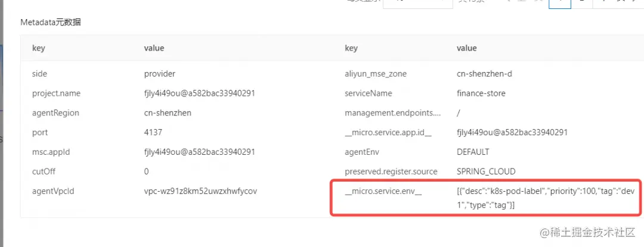Viewport: 644px width, 247px height.
Task: Select the msc.appId row's fjly4i49ou value
Action: pyautogui.click(x=200, y=152)
